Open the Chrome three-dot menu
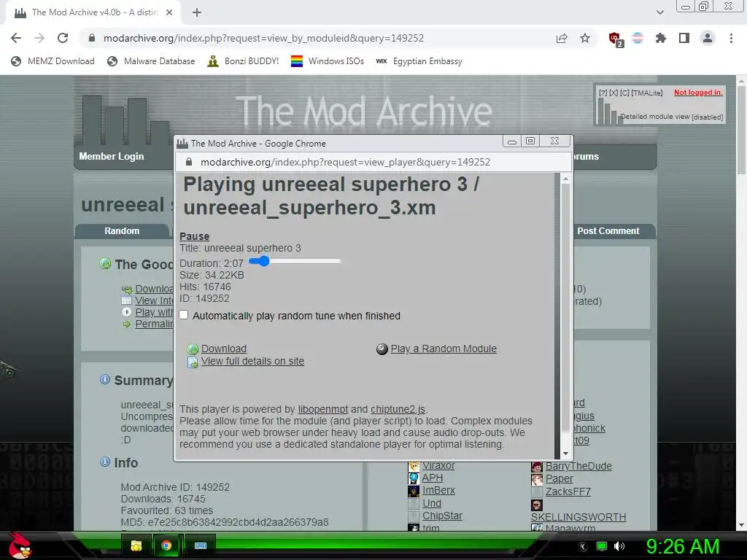Viewport: 747px width, 560px height. (x=731, y=38)
